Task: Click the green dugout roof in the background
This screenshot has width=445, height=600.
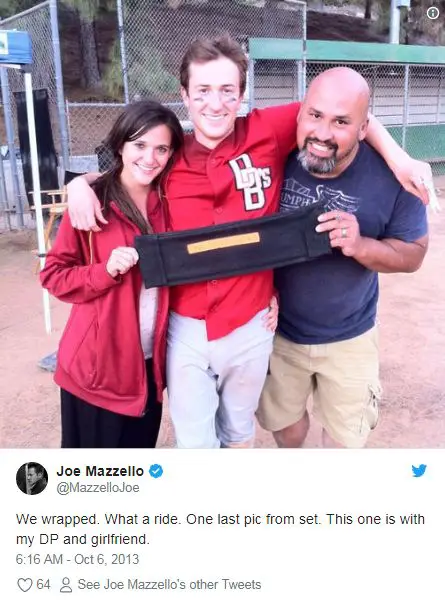Action: point(346,51)
